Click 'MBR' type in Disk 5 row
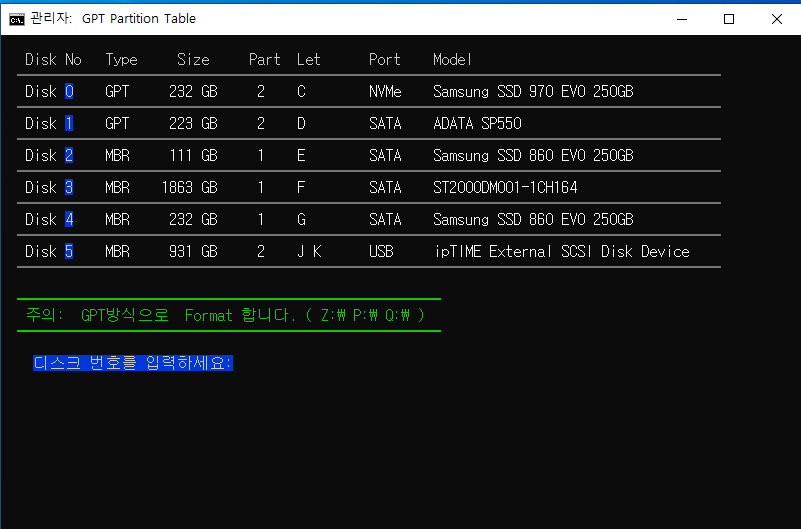This screenshot has width=801, height=529. pyautogui.click(x=117, y=251)
